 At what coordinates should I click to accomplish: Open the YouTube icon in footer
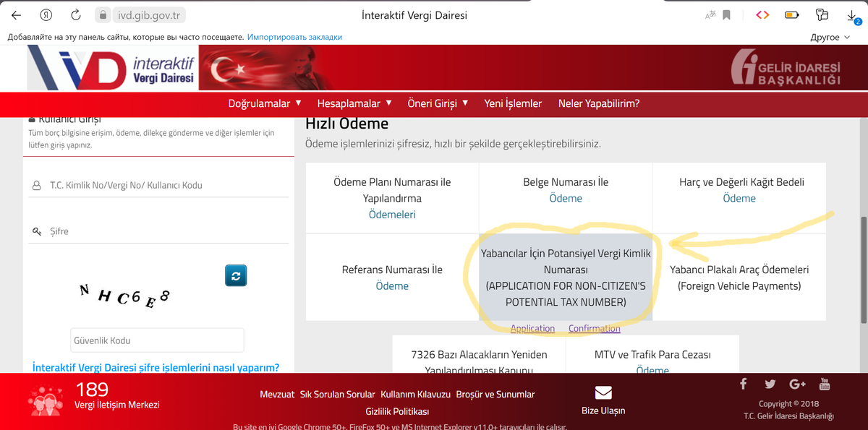click(x=825, y=384)
